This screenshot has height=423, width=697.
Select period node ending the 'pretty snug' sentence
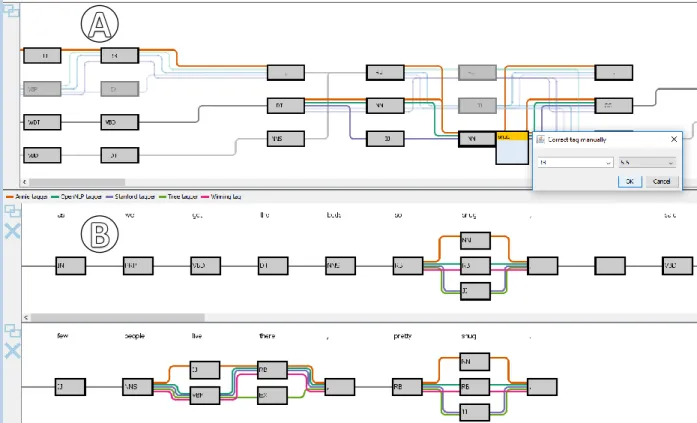click(542, 387)
